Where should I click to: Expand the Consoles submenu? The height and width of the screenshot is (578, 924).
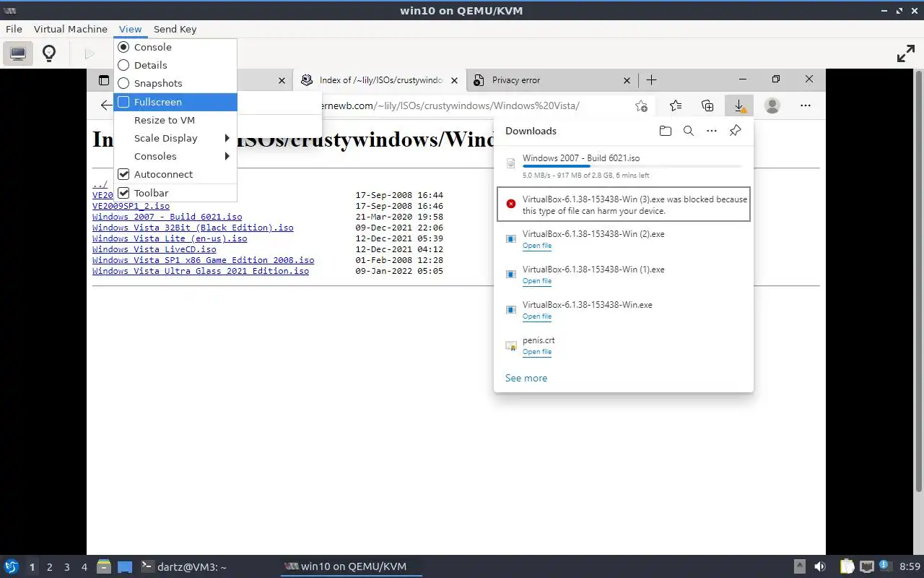pos(175,156)
